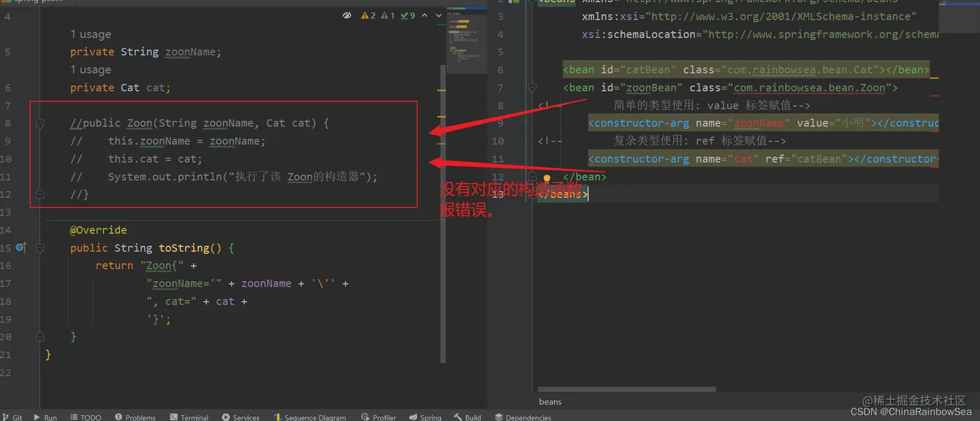980x421 pixels.
Task: Click the commented 'this.cat = cat;' line
Action: pyautogui.click(x=136, y=159)
